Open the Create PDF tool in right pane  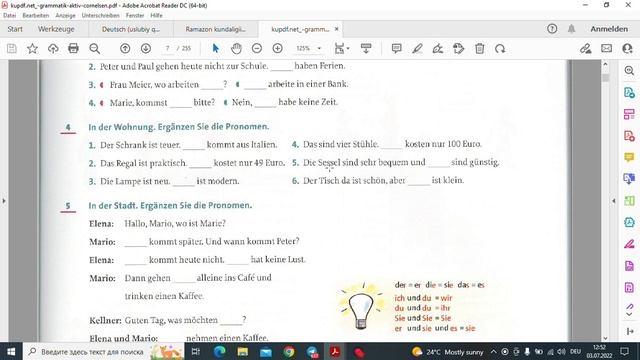(629, 136)
